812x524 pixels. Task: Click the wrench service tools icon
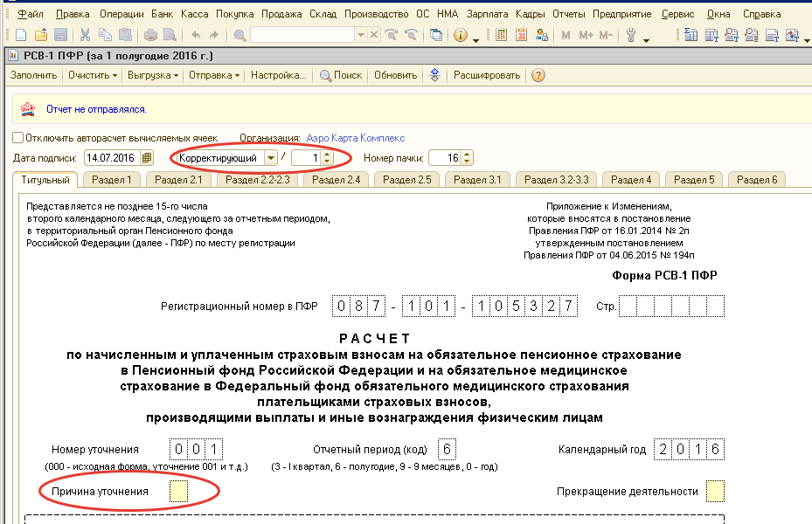pyautogui.click(x=631, y=35)
